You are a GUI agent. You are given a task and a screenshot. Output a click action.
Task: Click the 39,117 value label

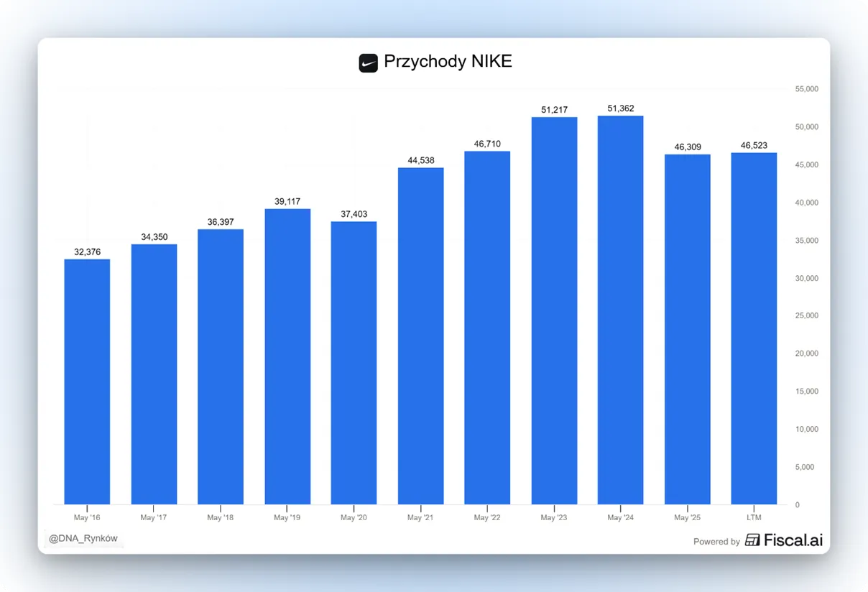287,201
